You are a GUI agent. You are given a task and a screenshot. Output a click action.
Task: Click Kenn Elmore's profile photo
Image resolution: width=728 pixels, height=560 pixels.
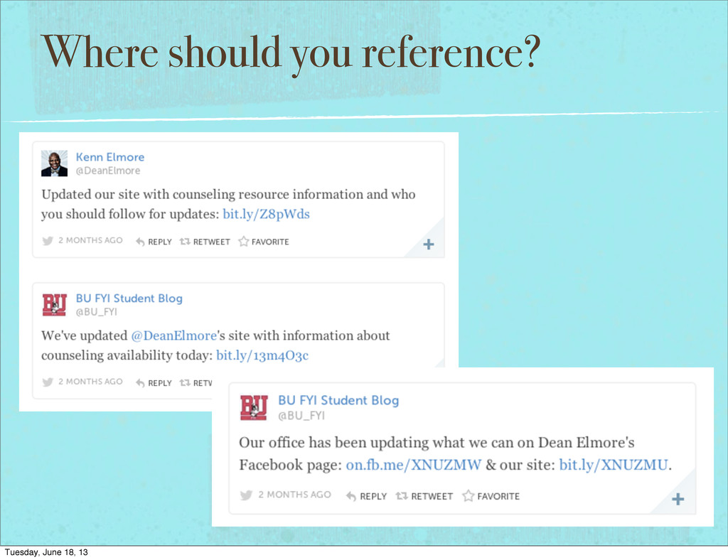click(x=54, y=163)
